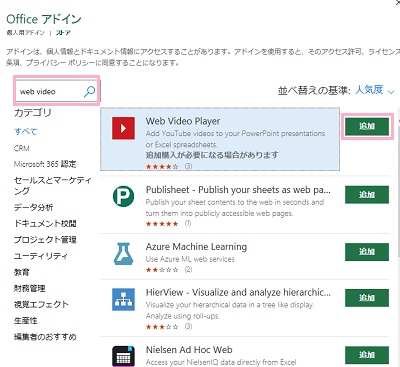Select the 生産性 category

pos(26,321)
